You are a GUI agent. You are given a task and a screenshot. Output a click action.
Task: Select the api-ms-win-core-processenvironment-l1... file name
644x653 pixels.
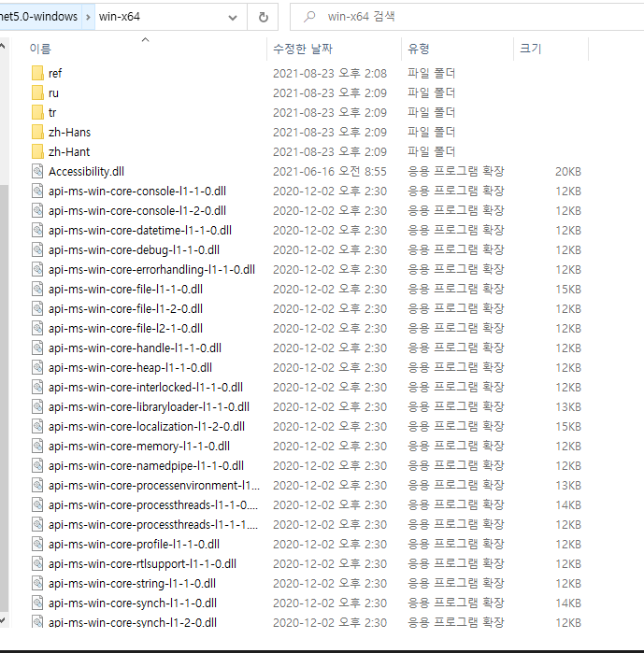(x=154, y=485)
